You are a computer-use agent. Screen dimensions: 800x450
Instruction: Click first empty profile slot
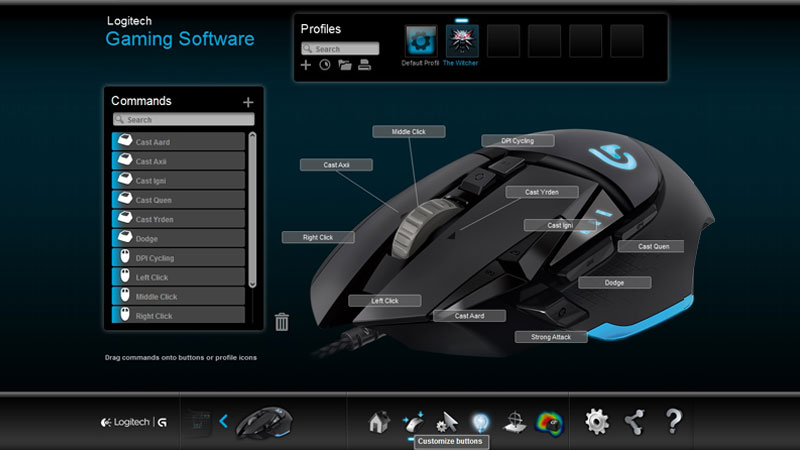[x=504, y=41]
